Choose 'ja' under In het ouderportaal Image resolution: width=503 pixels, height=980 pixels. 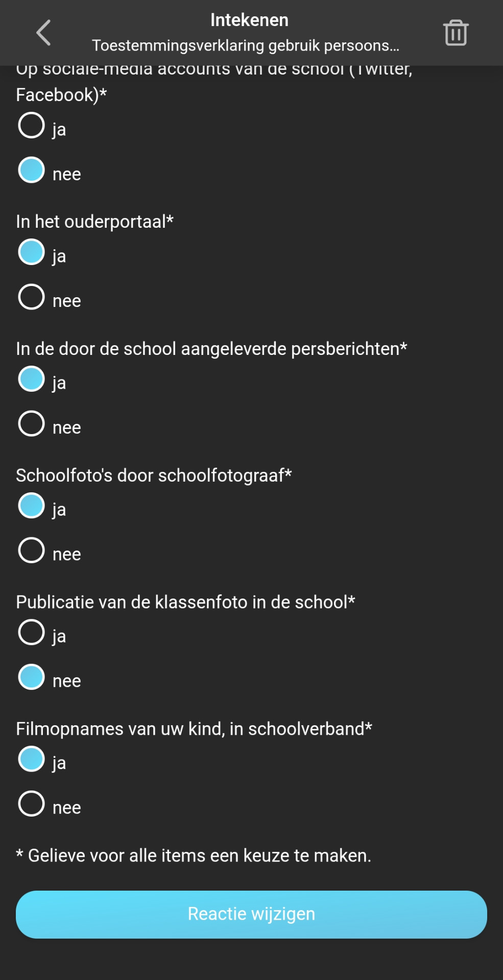coord(32,252)
